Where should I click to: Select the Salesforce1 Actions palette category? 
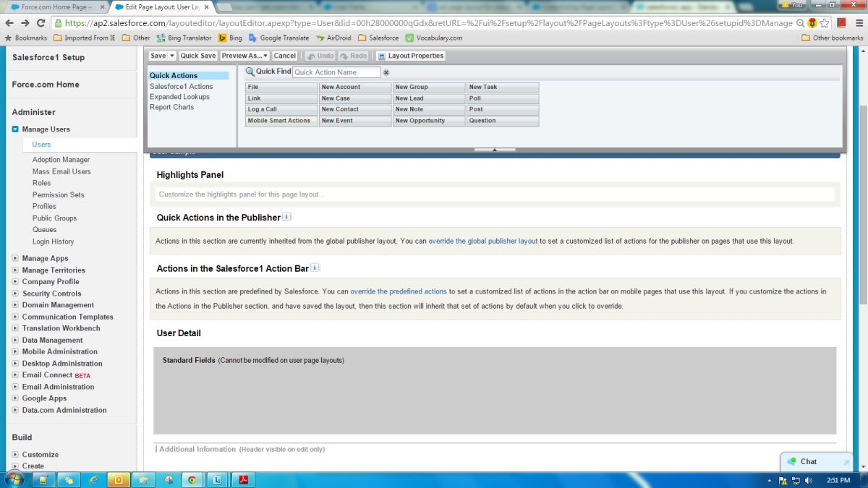tap(182, 86)
